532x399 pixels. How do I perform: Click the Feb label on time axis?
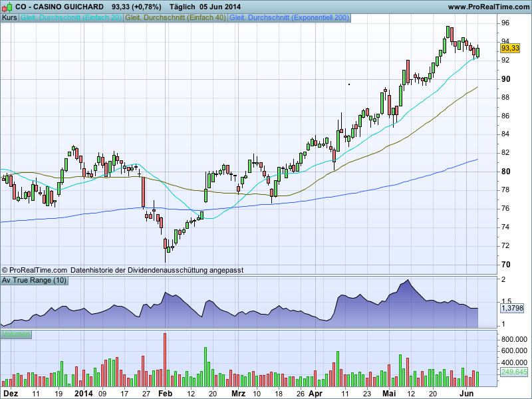(166, 394)
